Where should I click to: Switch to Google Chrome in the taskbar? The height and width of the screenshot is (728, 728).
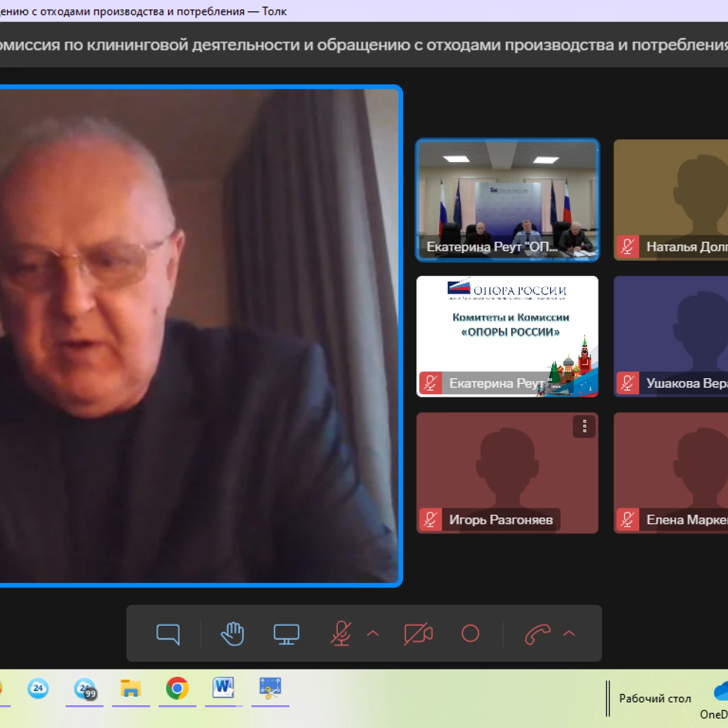click(x=177, y=688)
